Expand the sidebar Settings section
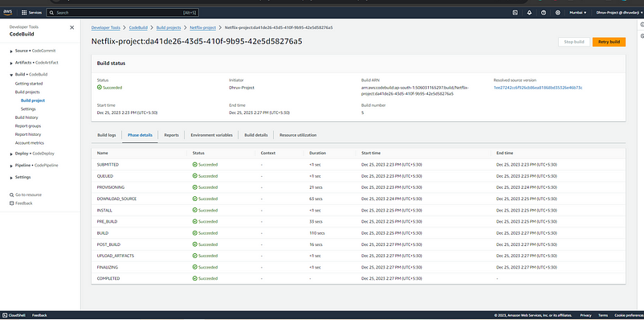This screenshot has height=320, width=644. click(x=11, y=177)
